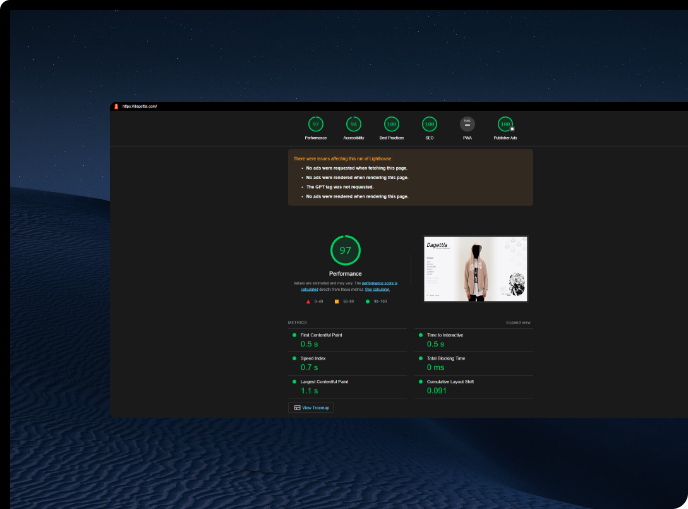Click the Speed Index metric label
688x509 pixels.
pyautogui.click(x=313, y=358)
